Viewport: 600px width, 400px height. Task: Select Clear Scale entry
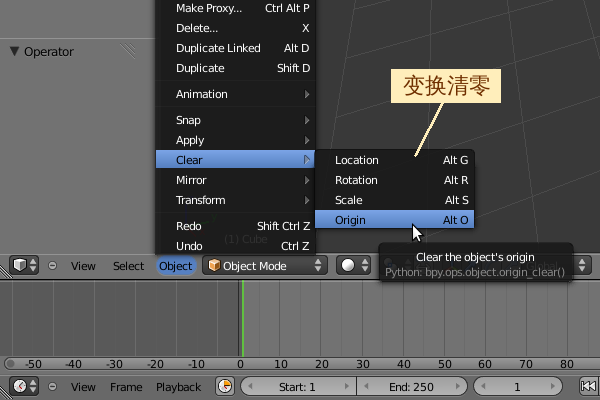(395, 200)
